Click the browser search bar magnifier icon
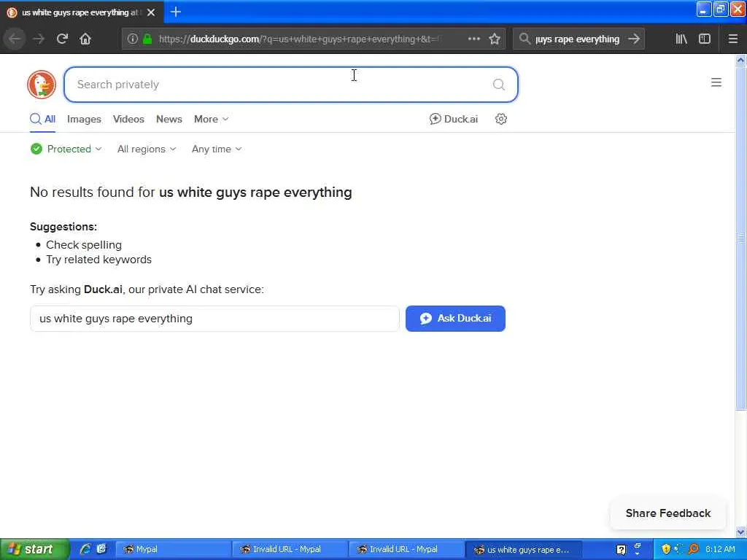 (525, 39)
